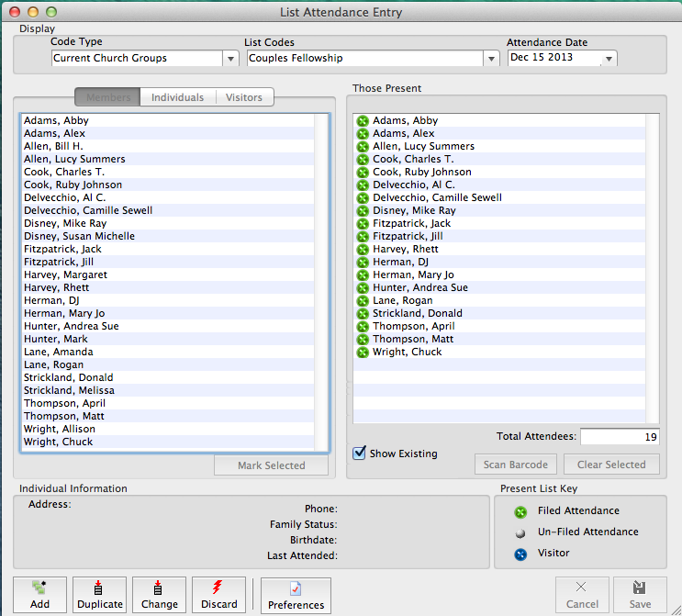Open the Preferences icon button
The image size is (682, 616).
pos(296,588)
